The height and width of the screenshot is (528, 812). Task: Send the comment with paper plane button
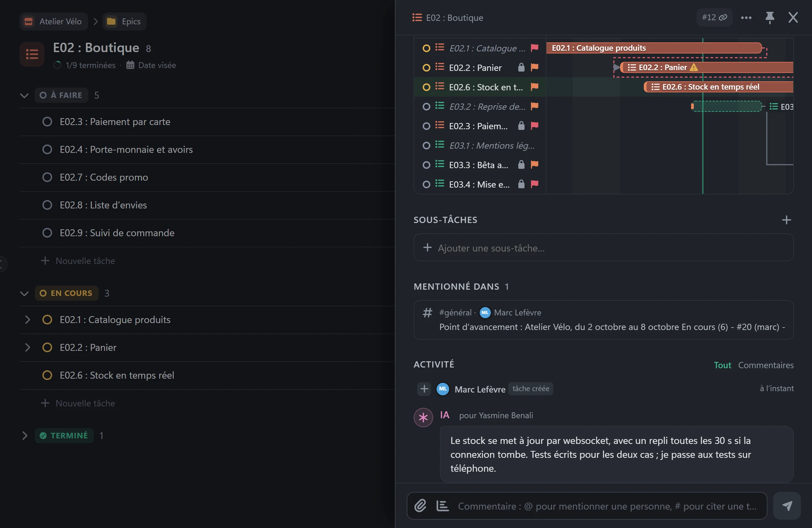pyautogui.click(x=787, y=506)
